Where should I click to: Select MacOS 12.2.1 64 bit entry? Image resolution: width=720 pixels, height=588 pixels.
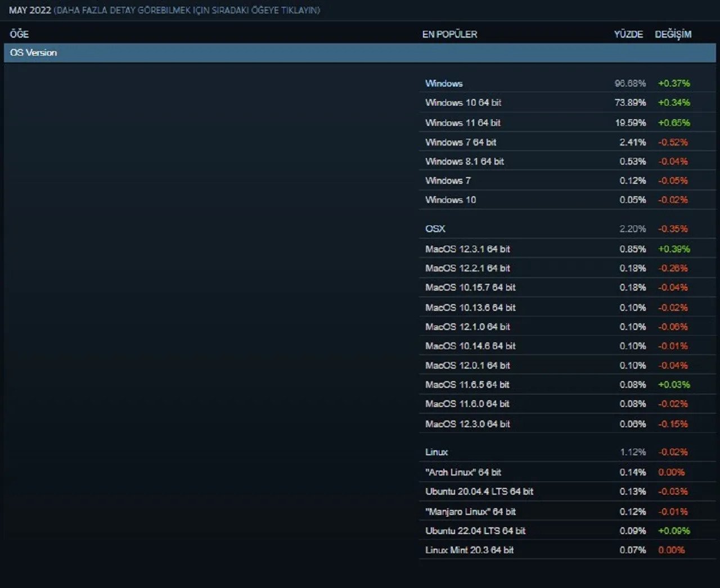click(567, 268)
